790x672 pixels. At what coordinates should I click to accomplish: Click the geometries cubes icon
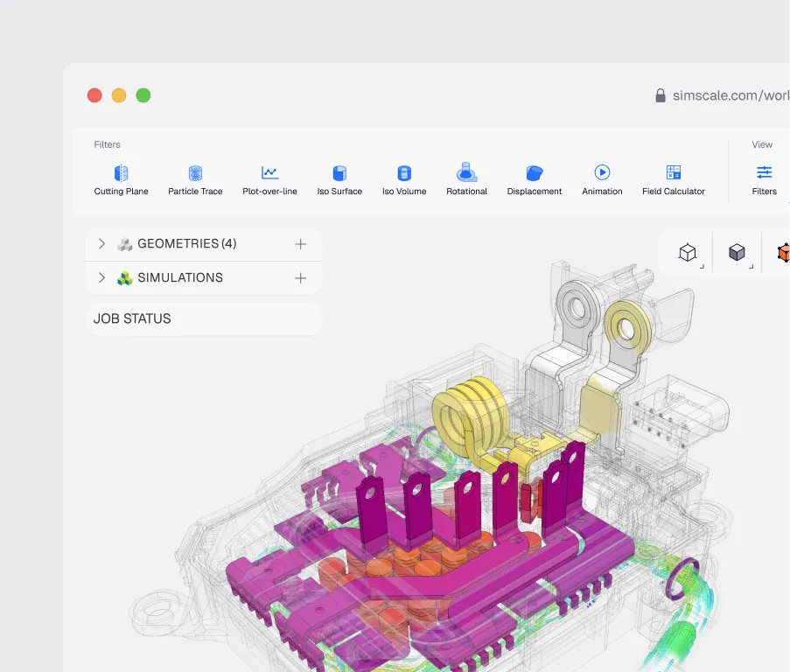pyautogui.click(x=124, y=244)
